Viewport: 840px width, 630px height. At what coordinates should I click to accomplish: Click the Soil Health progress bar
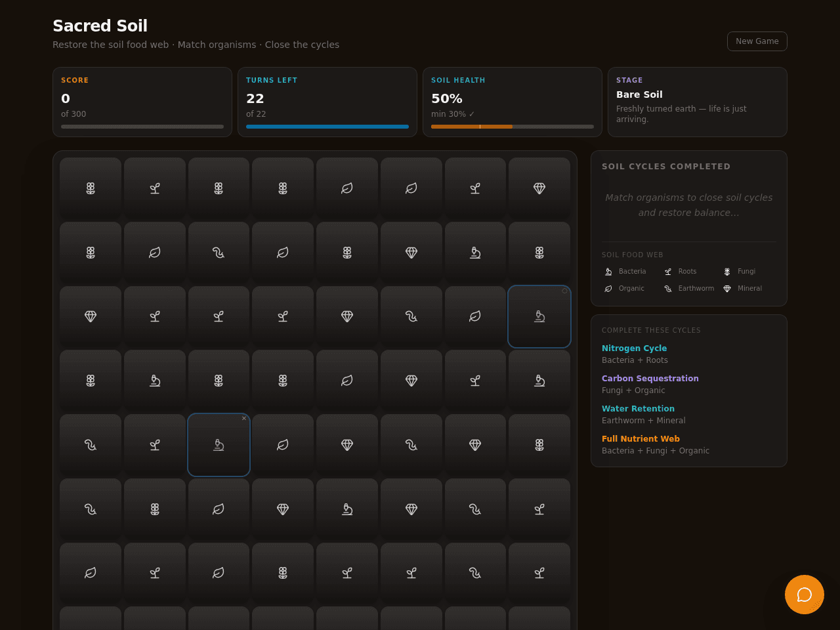click(513, 127)
